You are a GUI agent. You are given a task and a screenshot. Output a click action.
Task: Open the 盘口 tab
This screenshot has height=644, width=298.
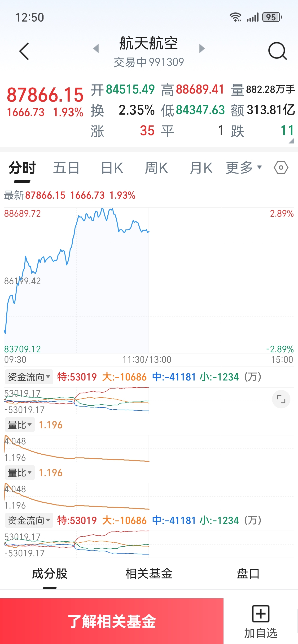coord(248,573)
